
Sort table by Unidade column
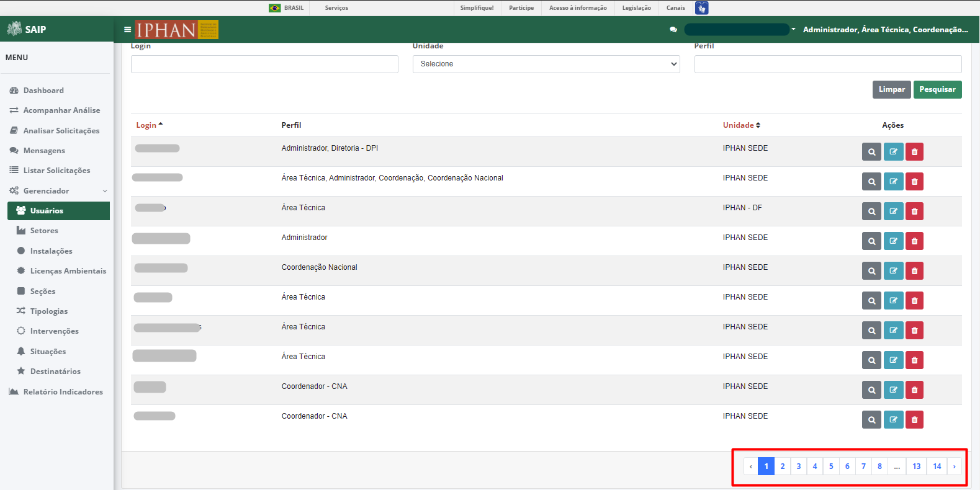[x=742, y=125]
